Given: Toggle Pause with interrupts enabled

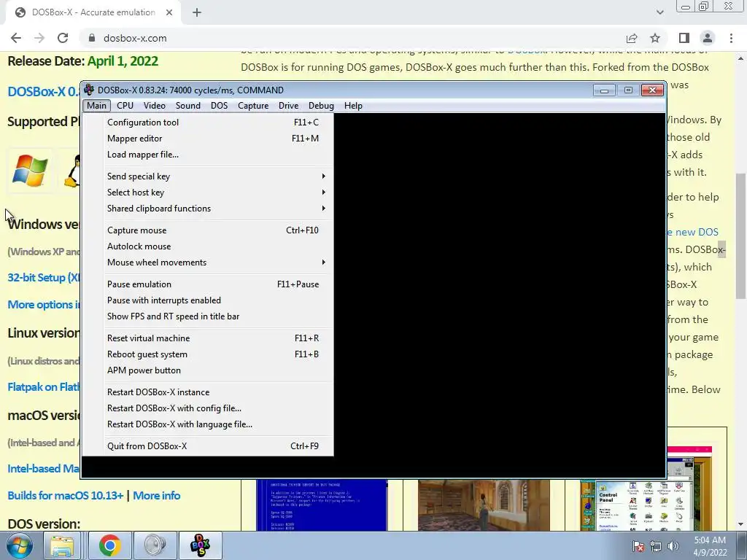Looking at the screenshot, I should 208,300.
